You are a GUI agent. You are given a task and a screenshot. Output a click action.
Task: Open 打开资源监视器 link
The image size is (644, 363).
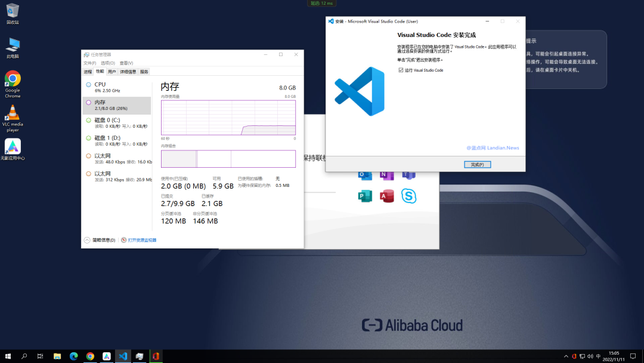142,240
